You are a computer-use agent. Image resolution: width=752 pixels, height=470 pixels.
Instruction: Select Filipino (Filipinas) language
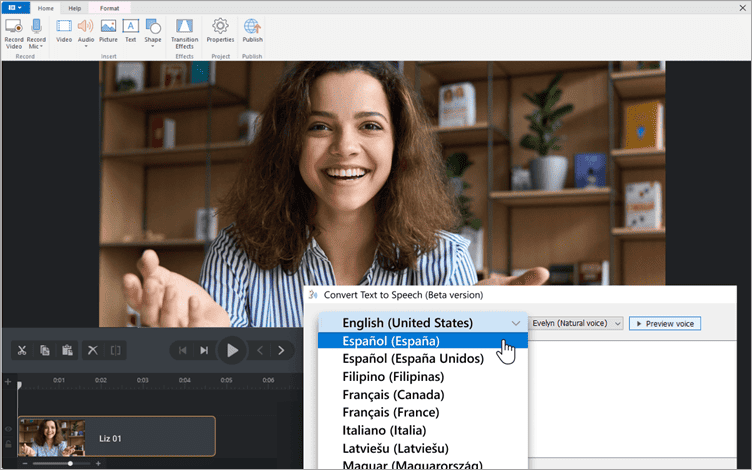point(422,377)
